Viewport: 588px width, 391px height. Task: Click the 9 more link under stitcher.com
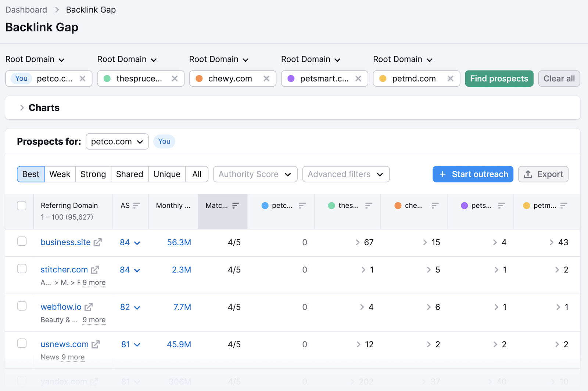pos(94,282)
